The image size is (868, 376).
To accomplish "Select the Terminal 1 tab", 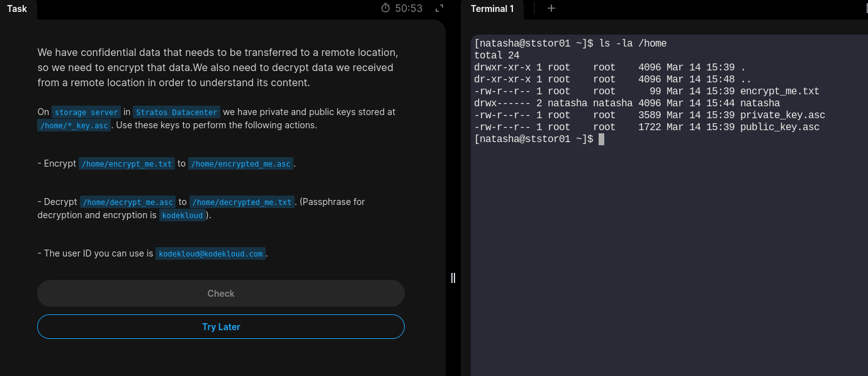I will click(492, 9).
